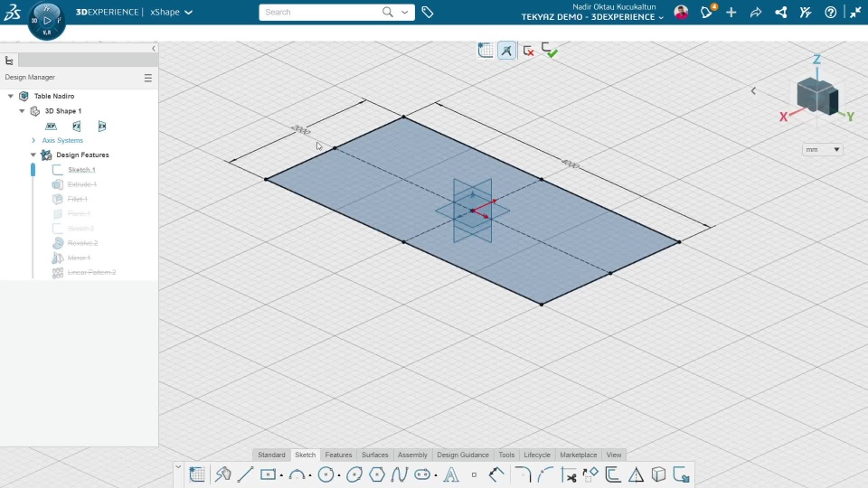This screenshot has width=868, height=488.
Task: Switch to the Tools tab
Action: point(506,455)
